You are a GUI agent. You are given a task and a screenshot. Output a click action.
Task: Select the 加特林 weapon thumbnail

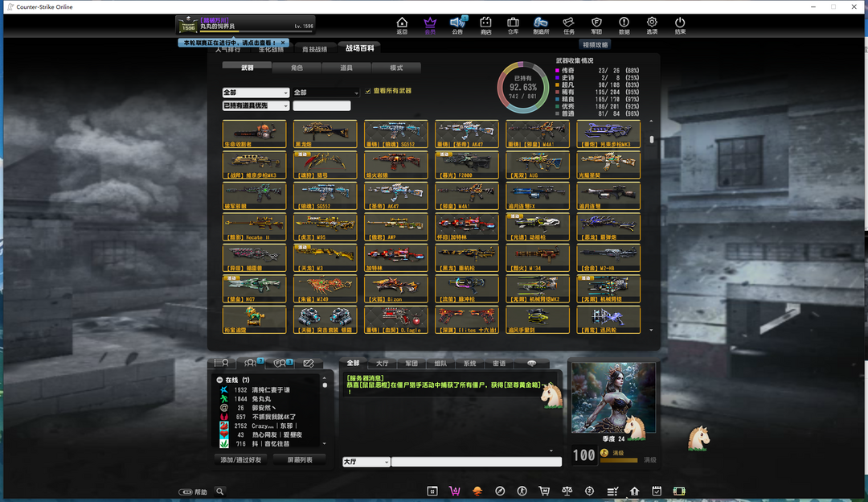coord(395,258)
